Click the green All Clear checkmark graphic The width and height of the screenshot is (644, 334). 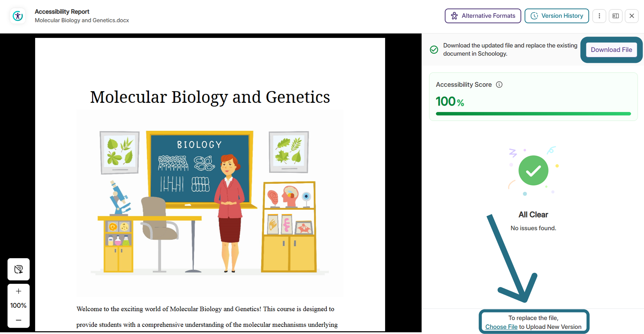click(x=533, y=170)
